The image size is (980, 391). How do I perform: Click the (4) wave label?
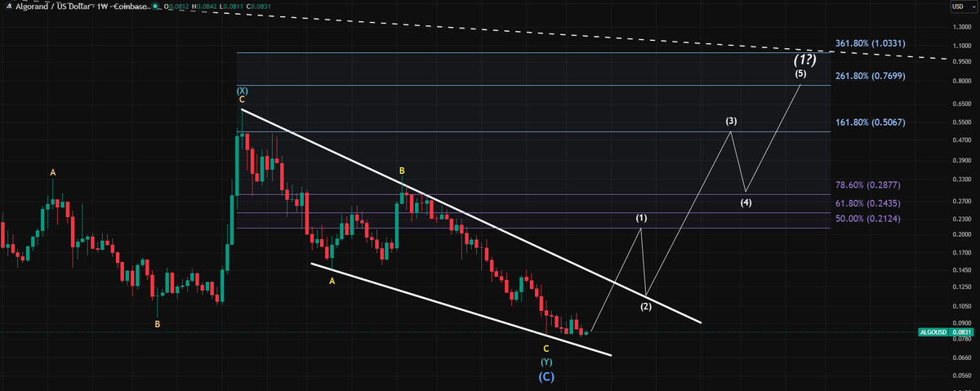click(746, 201)
